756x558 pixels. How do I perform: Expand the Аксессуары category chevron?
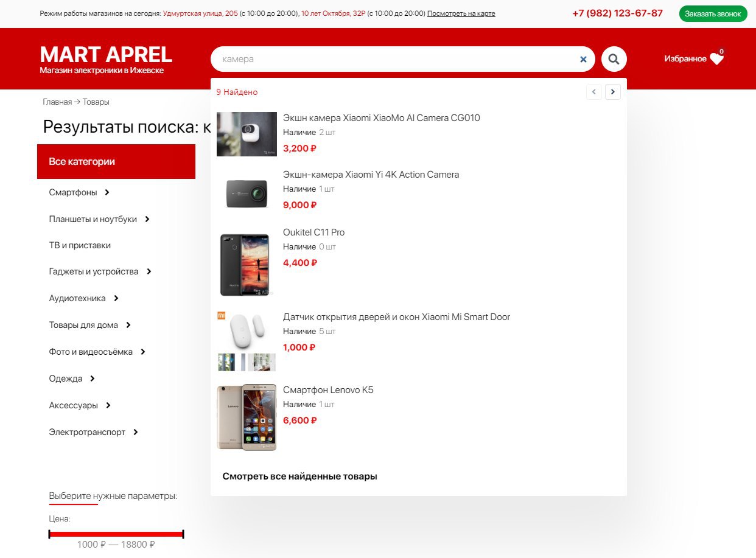click(108, 405)
